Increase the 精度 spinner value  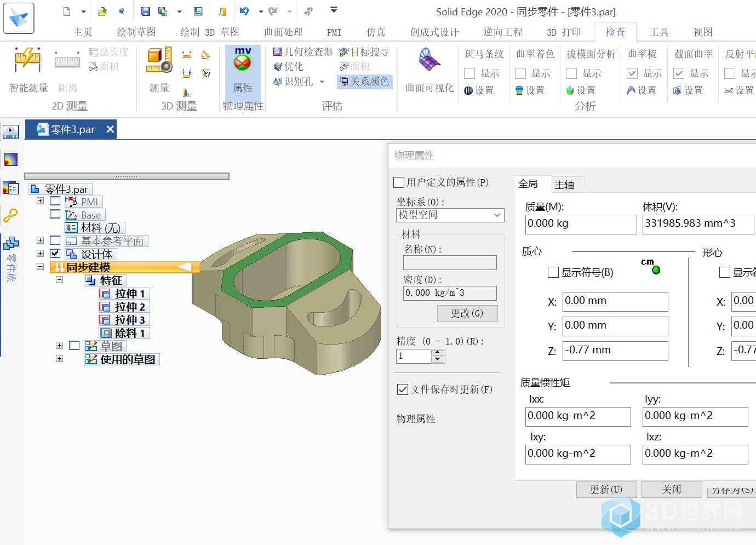point(438,353)
